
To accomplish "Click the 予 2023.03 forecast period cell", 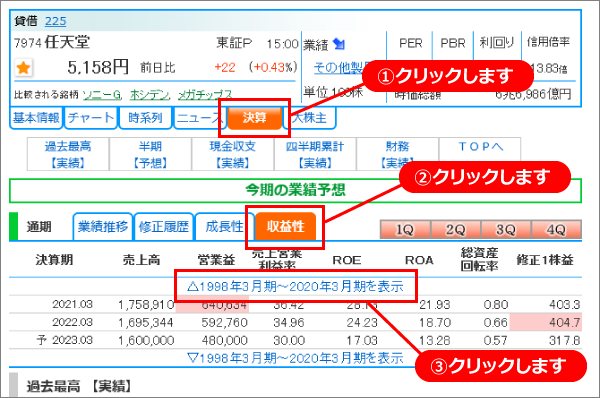I will click(64, 340).
